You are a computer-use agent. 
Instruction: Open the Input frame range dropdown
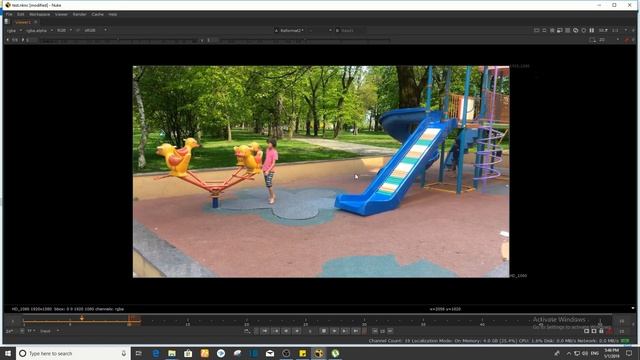[49, 331]
